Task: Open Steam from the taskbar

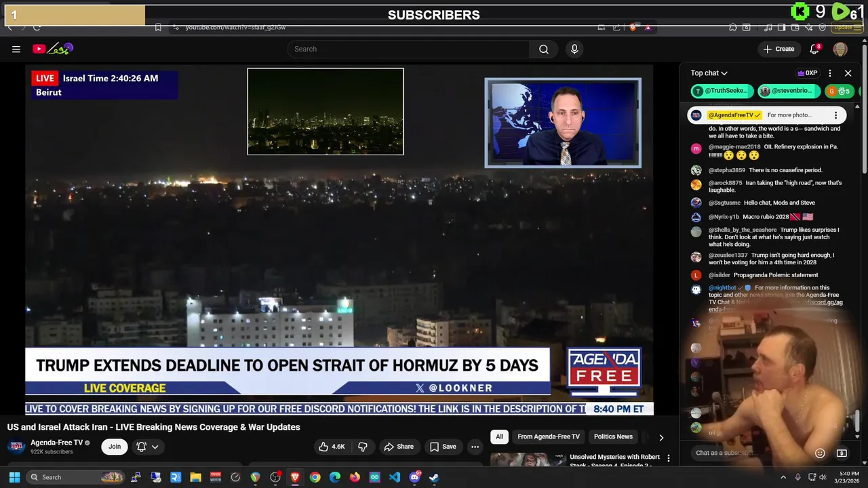Action: [x=434, y=477]
